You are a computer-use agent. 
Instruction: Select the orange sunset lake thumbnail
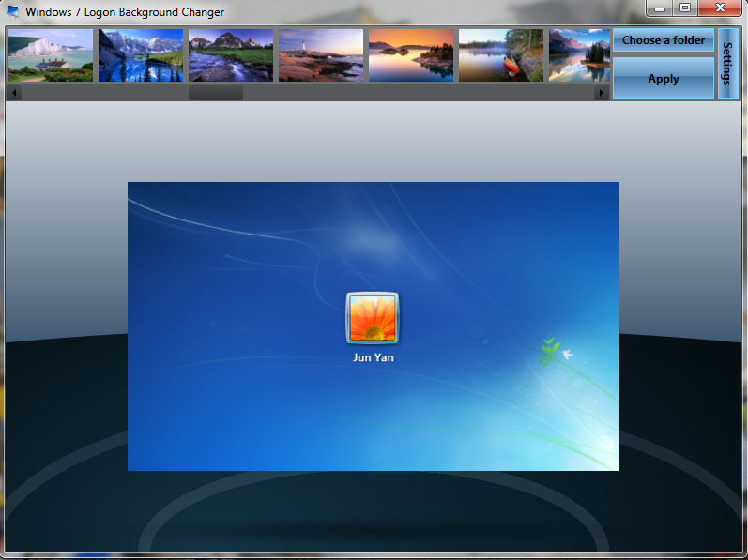(x=411, y=55)
